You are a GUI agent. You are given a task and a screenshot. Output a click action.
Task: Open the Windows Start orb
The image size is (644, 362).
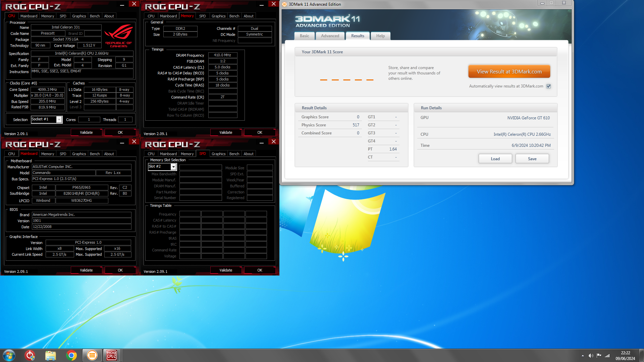click(x=9, y=355)
